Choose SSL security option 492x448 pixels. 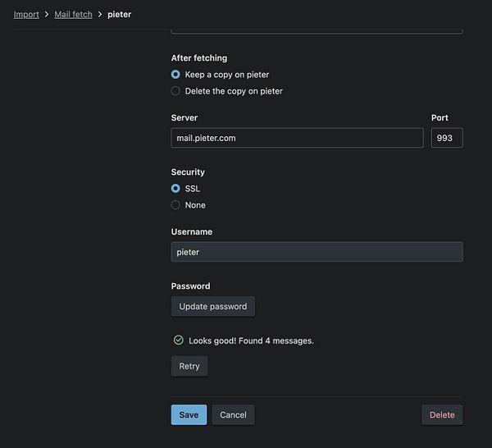click(175, 189)
